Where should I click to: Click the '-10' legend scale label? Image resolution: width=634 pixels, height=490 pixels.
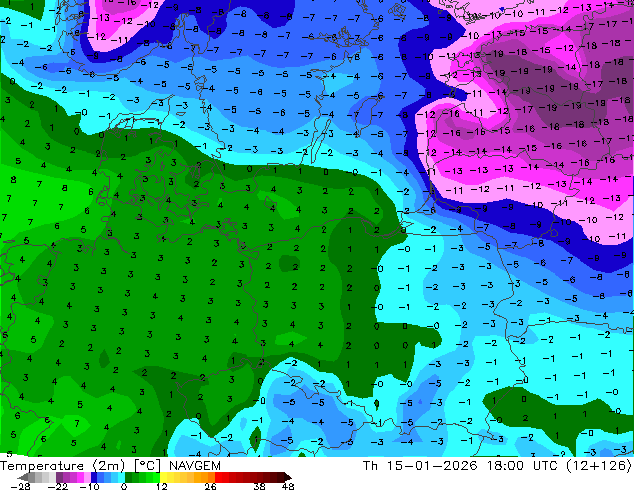click(x=89, y=486)
